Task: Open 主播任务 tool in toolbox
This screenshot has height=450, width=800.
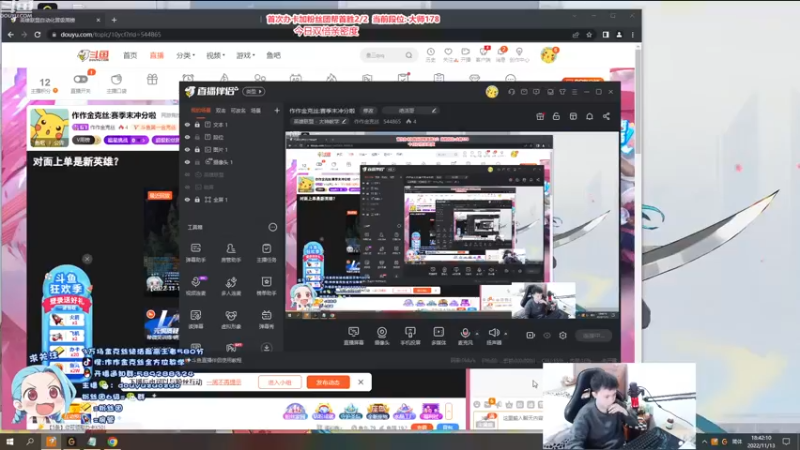Action: point(266,253)
